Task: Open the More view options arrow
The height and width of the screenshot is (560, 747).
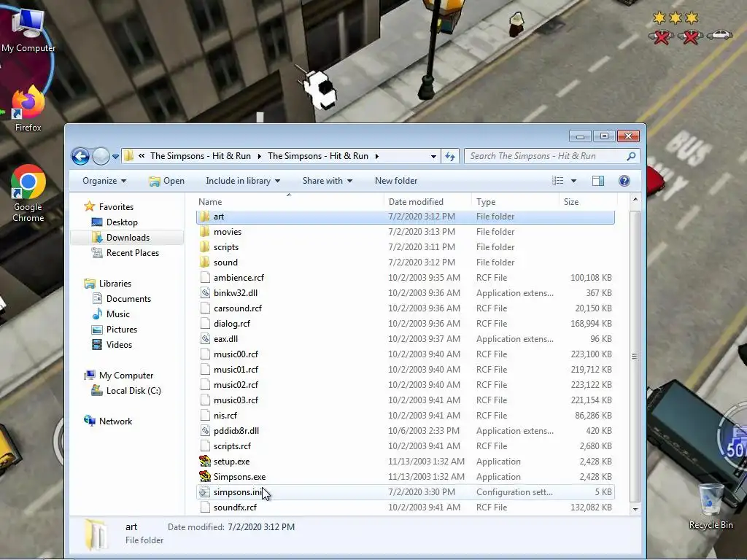Action: [x=573, y=181]
